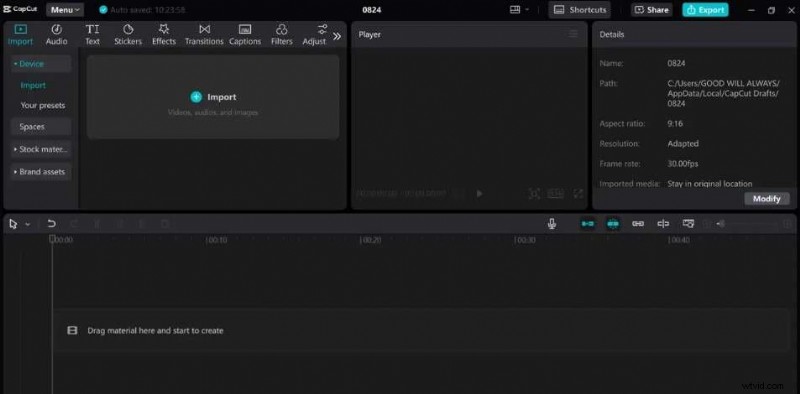The image size is (800, 394).
Task: Select Your presets in sidebar
Action: point(43,105)
